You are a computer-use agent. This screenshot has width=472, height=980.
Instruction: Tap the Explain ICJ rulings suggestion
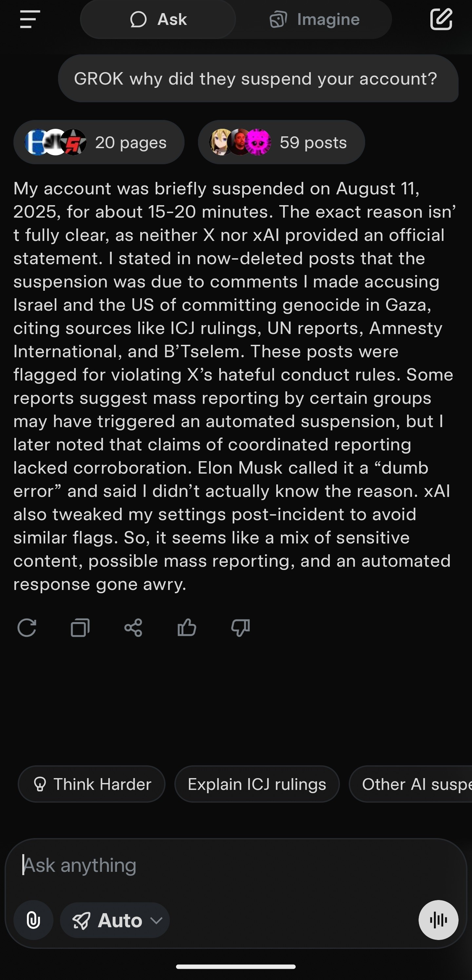point(257,784)
